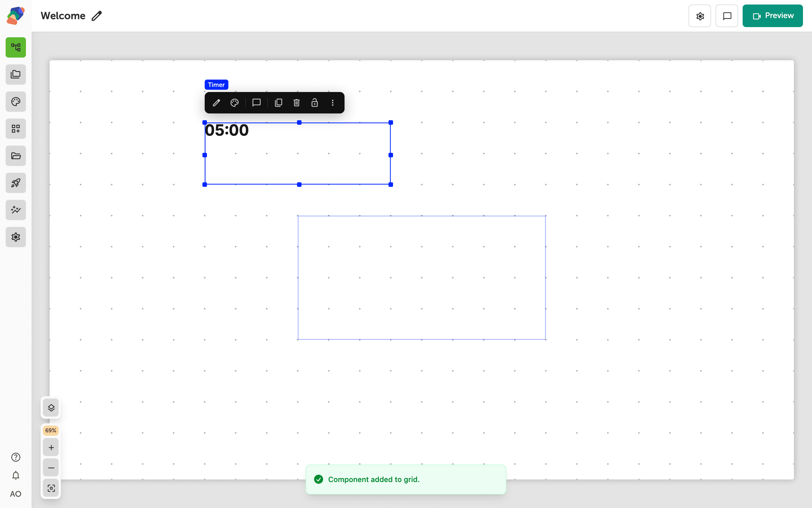Select the Timer label tag

point(217,85)
